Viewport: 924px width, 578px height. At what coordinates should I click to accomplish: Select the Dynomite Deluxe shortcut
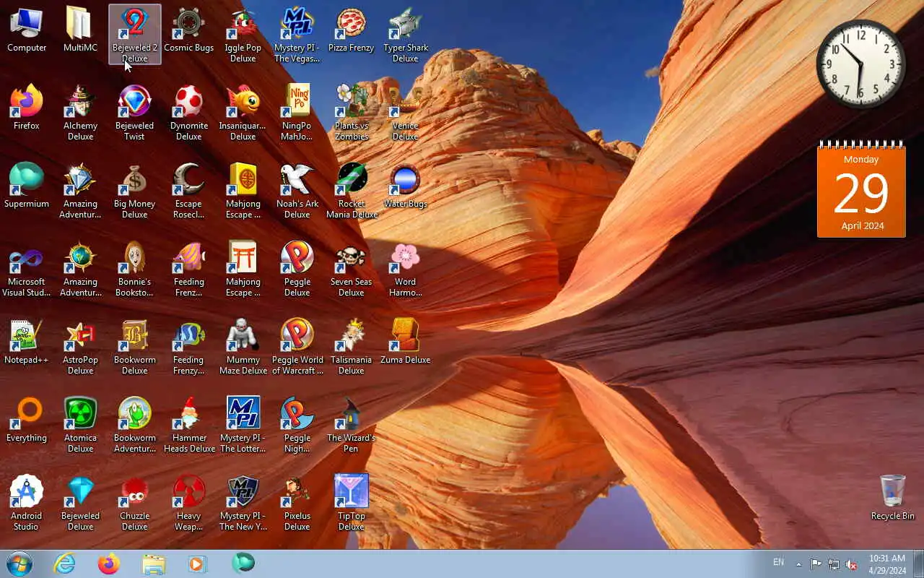(x=188, y=113)
